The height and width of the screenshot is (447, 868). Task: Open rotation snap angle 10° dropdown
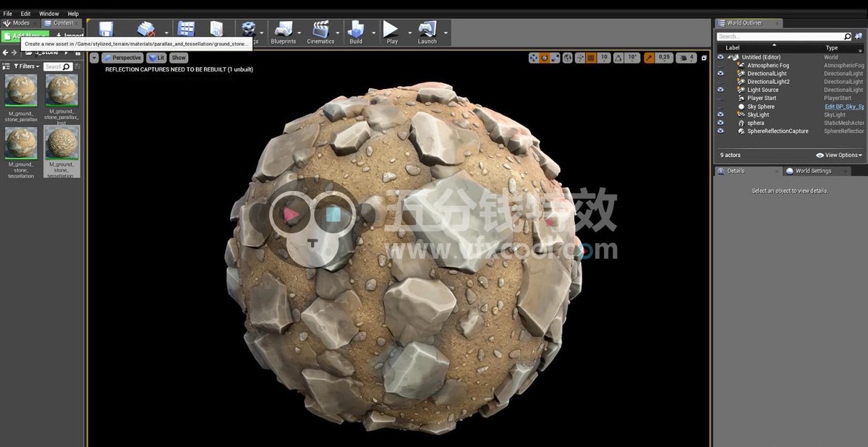(632, 58)
